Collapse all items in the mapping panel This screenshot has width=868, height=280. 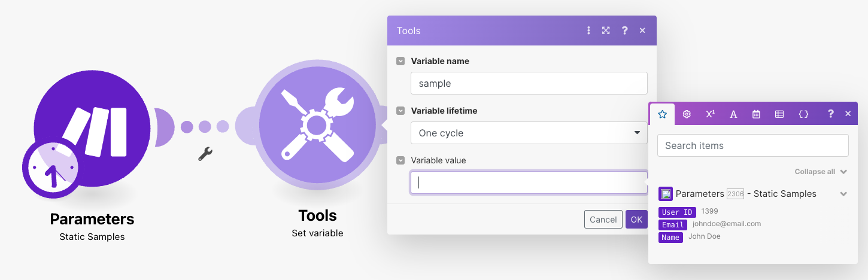tap(820, 172)
